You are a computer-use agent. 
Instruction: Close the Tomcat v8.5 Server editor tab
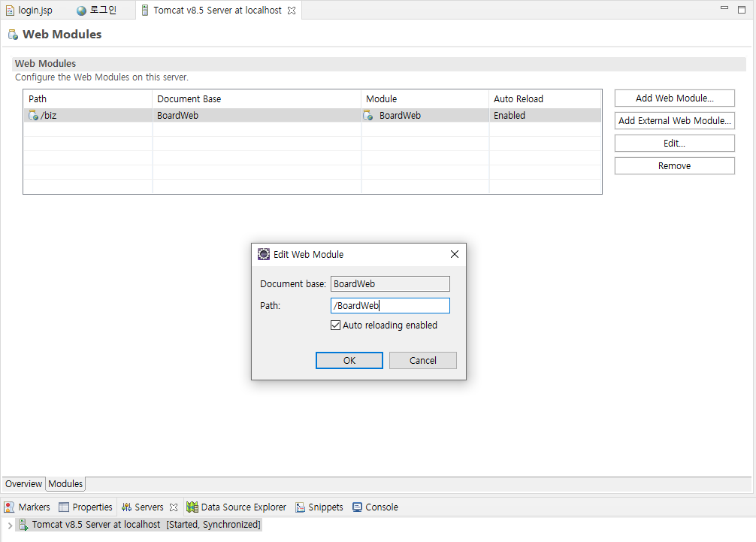[292, 11]
